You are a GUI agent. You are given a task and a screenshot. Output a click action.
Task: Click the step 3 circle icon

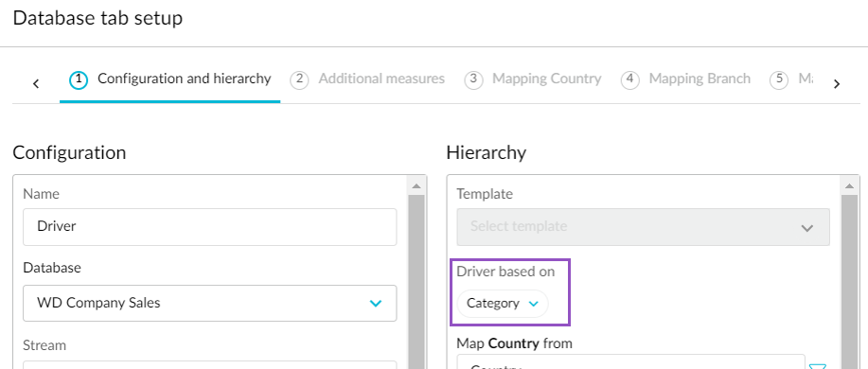(x=473, y=79)
